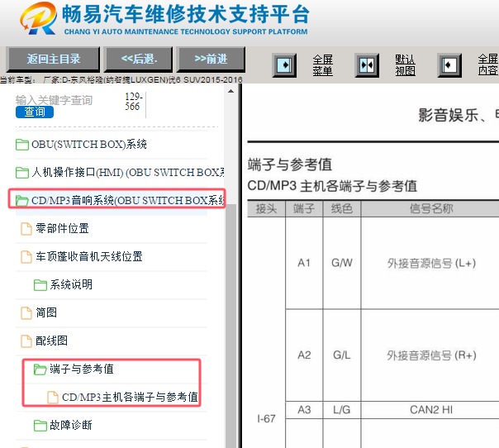Click the 配线图 document icon
This screenshot has height=448, width=499.
pyautogui.click(x=26, y=341)
